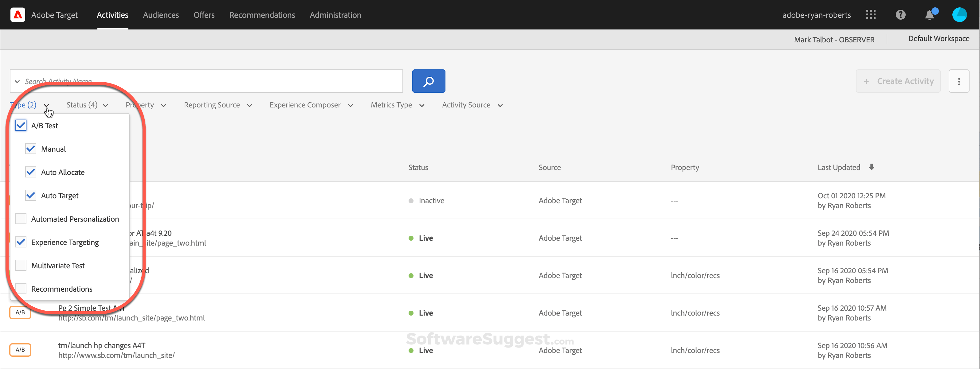Open the notifications bell icon
The width and height of the screenshot is (980, 369).
click(930, 15)
